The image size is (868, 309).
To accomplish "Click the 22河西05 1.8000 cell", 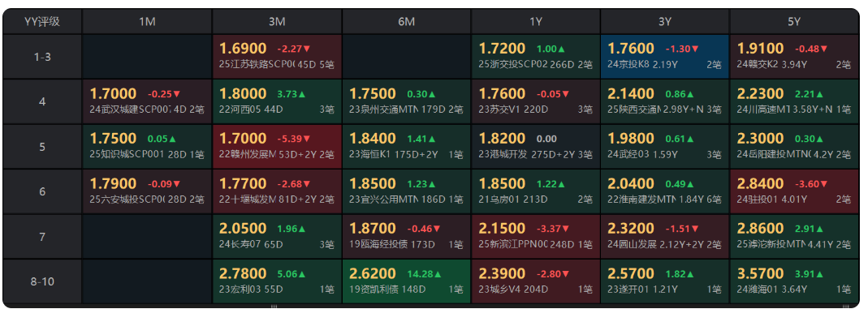I will [277, 101].
